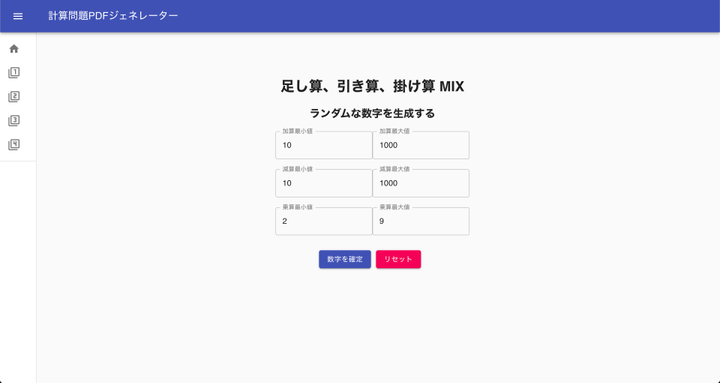This screenshot has height=383, width=720.
Task: Focus the 乗算最小値 input field
Action: [x=324, y=221]
